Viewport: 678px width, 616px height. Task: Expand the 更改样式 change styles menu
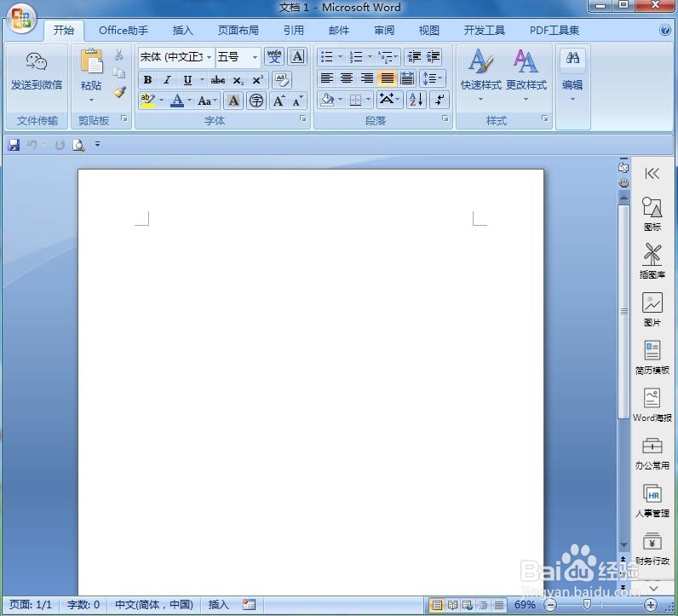pyautogui.click(x=526, y=99)
